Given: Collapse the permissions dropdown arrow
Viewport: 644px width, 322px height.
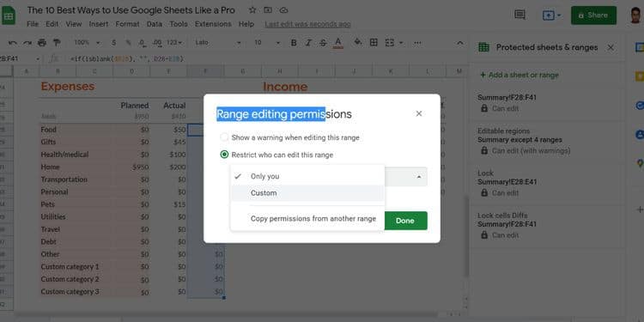Looking at the screenshot, I should click(x=419, y=177).
